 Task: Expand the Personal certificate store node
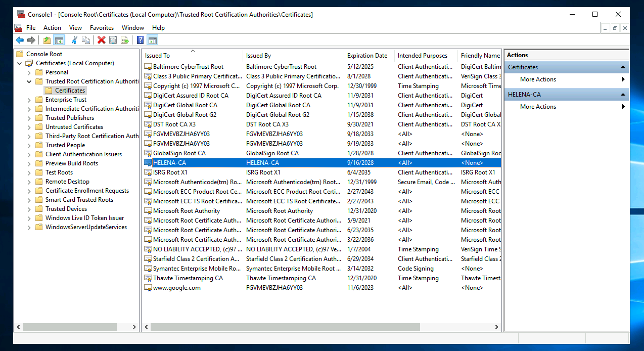(29, 72)
